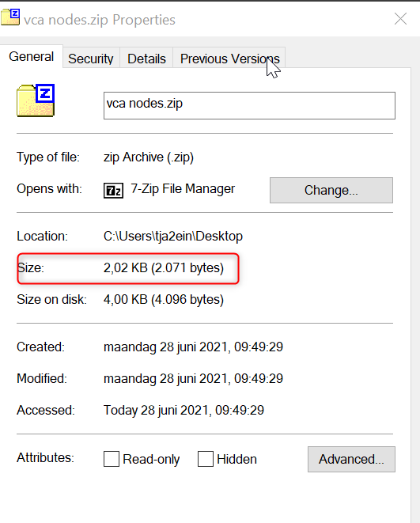The image size is (420, 523).
Task: Select the Previous Versions tab
Action: [x=229, y=59]
